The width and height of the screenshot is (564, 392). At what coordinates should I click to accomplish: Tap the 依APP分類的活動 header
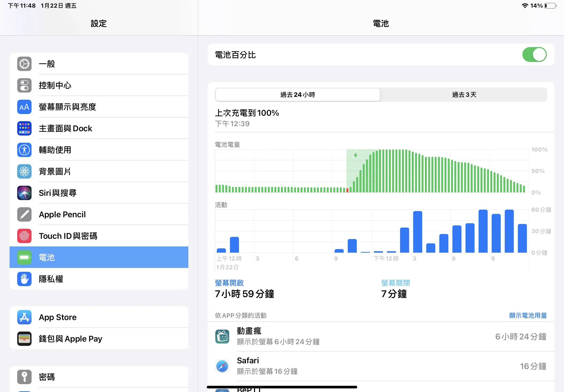[241, 316]
